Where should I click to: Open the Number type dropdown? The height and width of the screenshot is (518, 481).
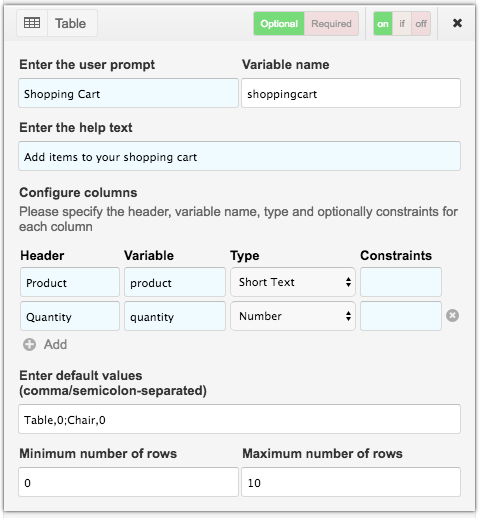[x=293, y=316]
